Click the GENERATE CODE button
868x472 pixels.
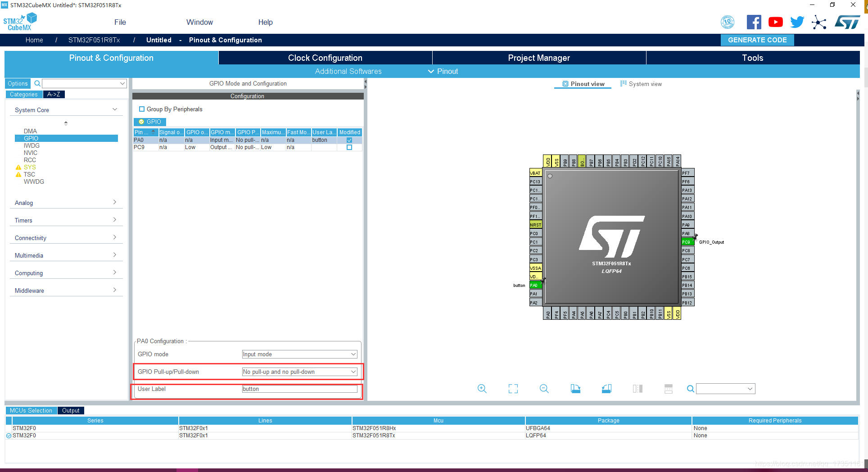tap(757, 40)
